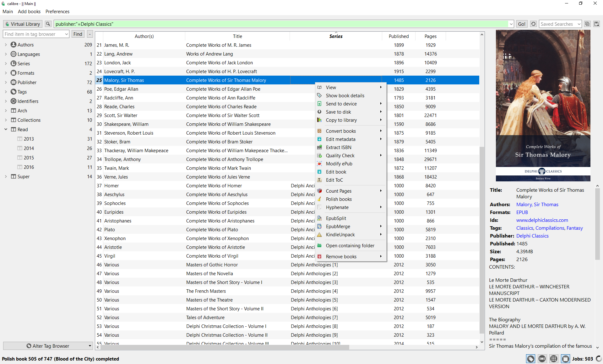
Task: Click the Malory book cover thumbnail
Action: [543, 106]
